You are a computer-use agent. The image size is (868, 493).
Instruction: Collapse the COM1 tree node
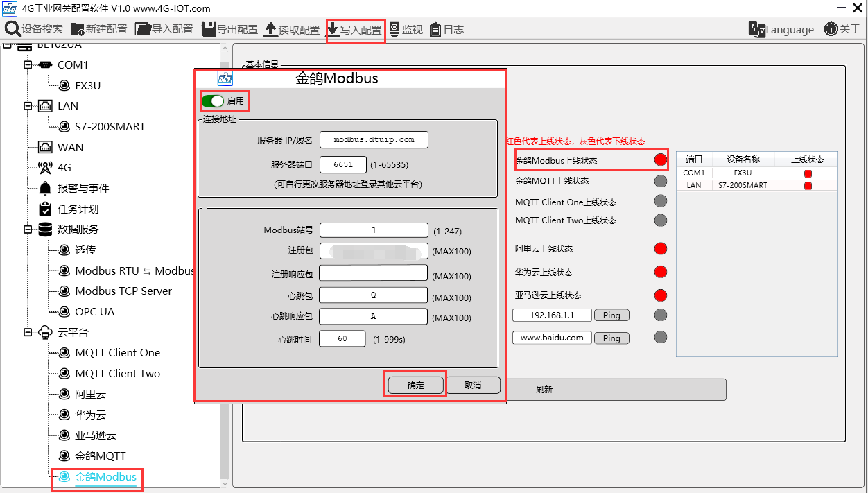coord(28,65)
